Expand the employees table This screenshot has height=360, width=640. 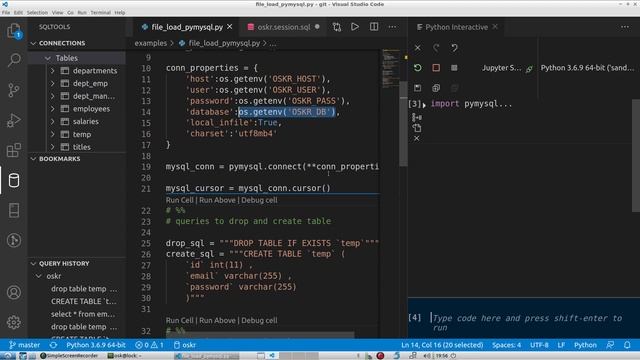coord(53,109)
